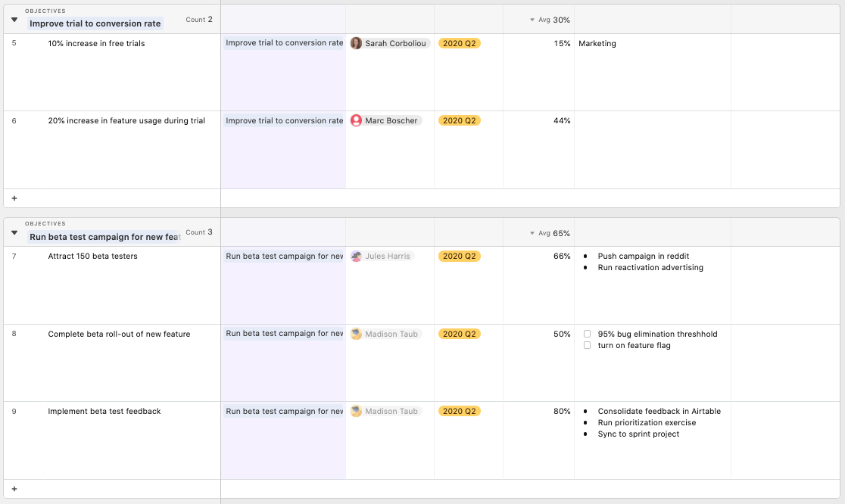Click Madison Taub's avatar in row 9
This screenshot has height=504, width=845.
point(356,412)
